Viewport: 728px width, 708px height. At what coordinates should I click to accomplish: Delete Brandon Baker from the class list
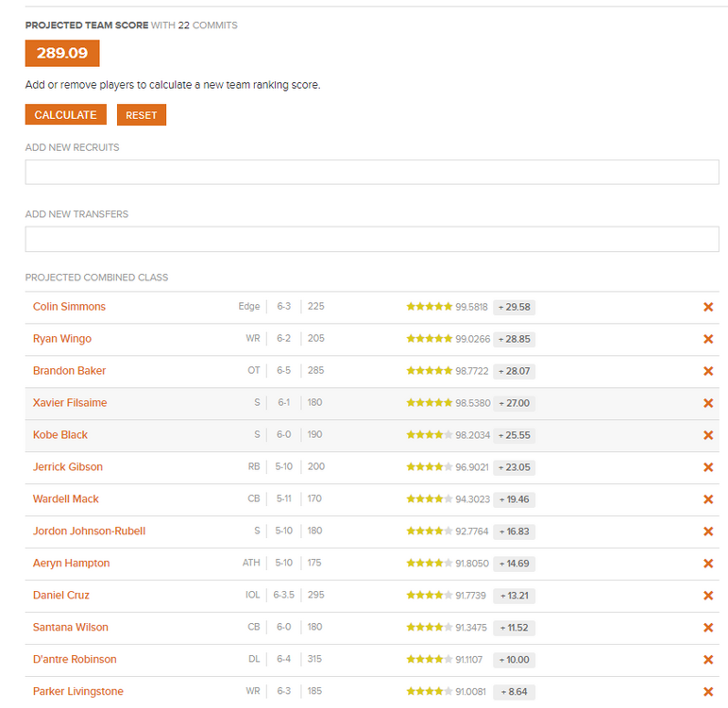click(x=707, y=371)
